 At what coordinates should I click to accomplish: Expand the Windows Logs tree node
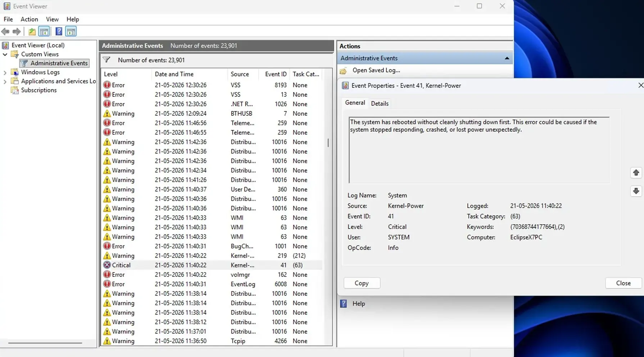point(5,72)
